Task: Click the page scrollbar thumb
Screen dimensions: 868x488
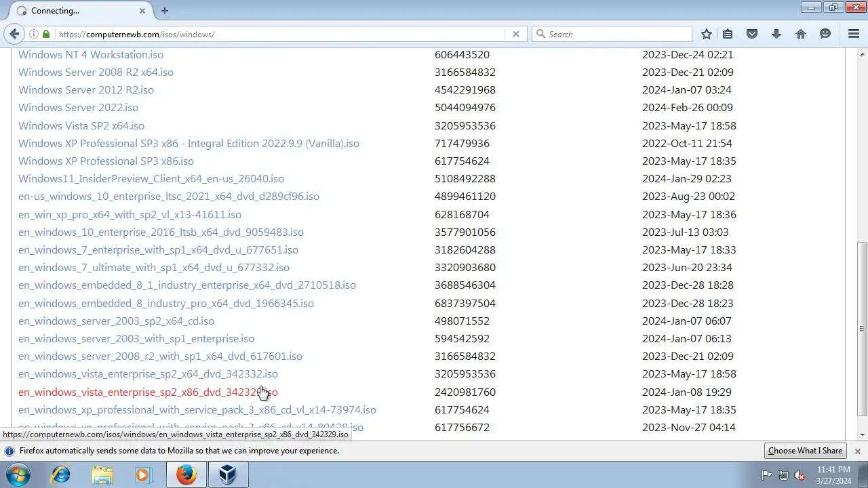Action: point(863,329)
